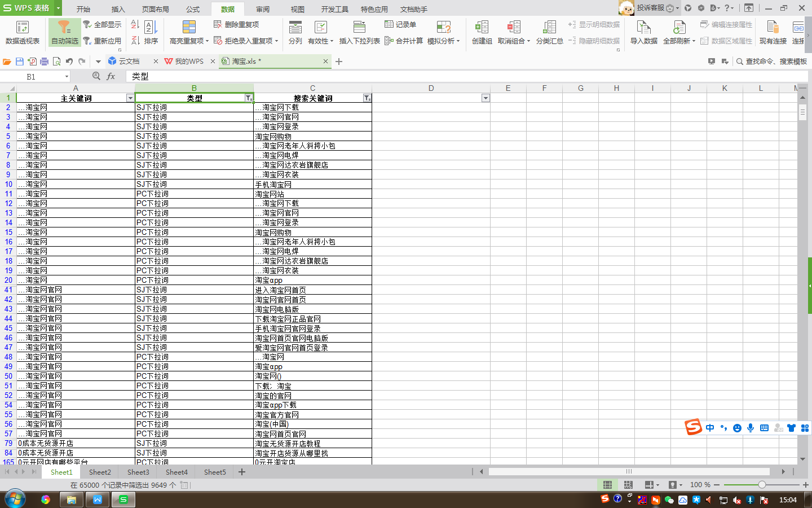Switch to Sheet5 tab
812x508 pixels.
coord(215,472)
